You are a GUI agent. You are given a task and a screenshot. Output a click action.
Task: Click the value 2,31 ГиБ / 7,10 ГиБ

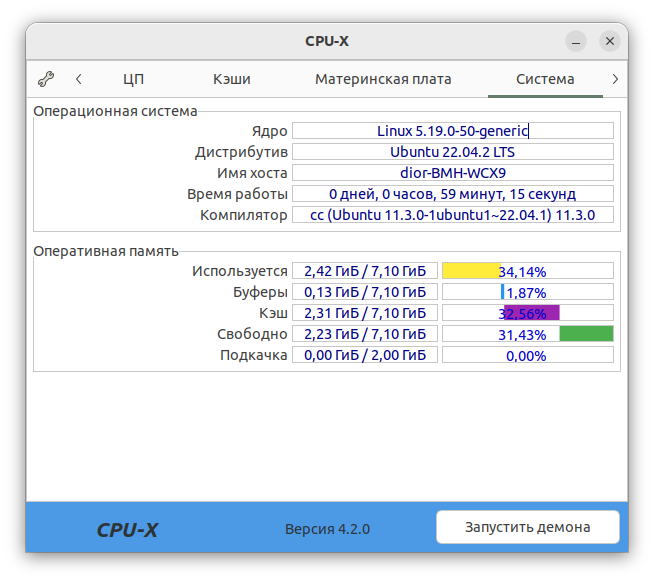tap(365, 313)
